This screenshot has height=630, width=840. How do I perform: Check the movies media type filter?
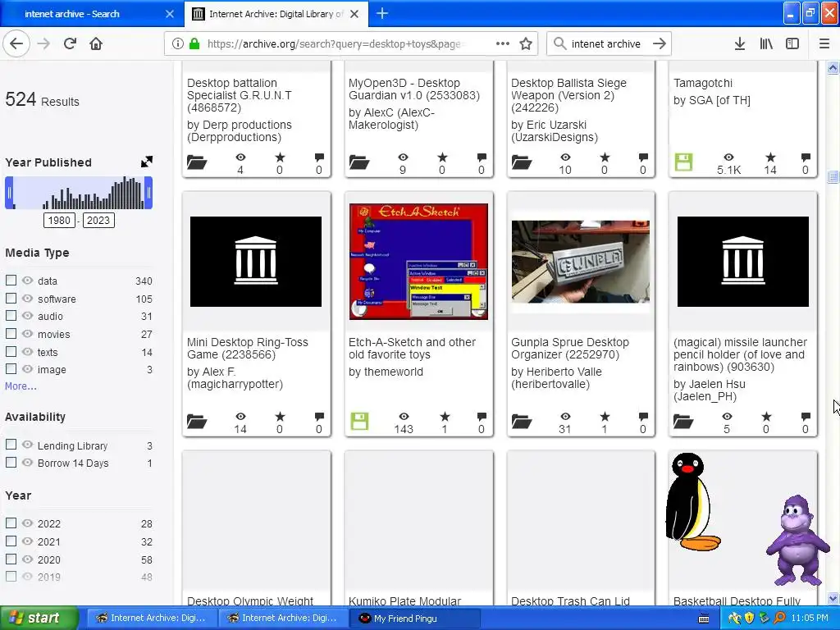[11, 334]
